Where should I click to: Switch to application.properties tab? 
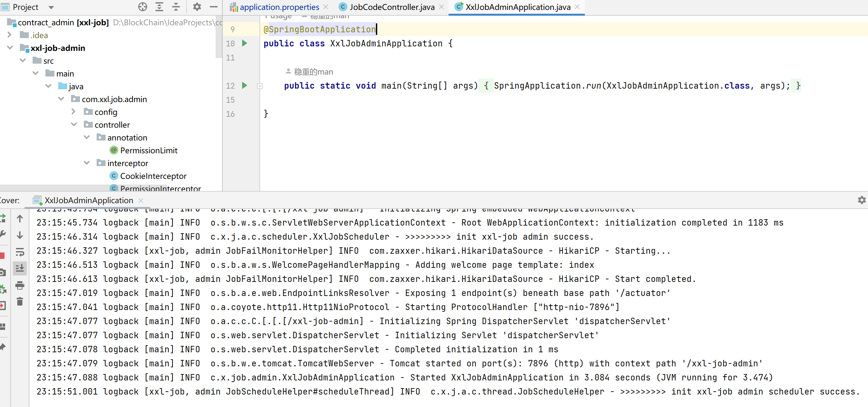click(x=279, y=7)
